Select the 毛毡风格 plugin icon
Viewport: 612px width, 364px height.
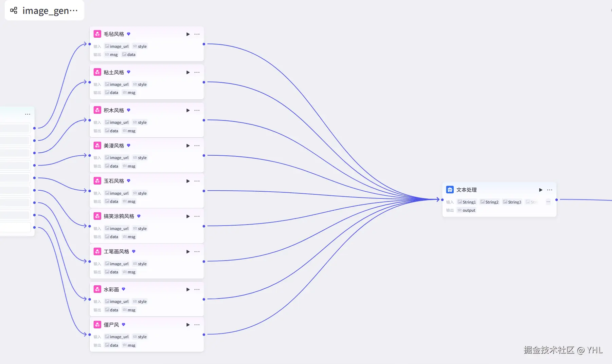pyautogui.click(x=97, y=34)
